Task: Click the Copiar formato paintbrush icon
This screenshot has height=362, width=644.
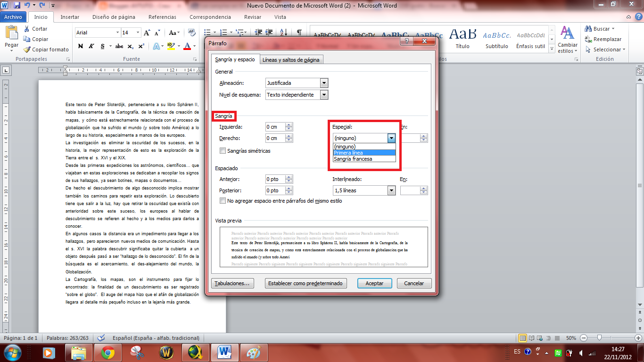Action: 27,49
